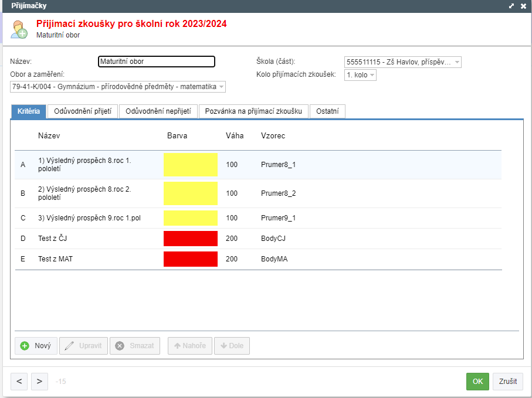Image resolution: width=532 pixels, height=398 pixels.
Task: Select the 'Test z ČJ' criterion
Action: click(x=258, y=239)
